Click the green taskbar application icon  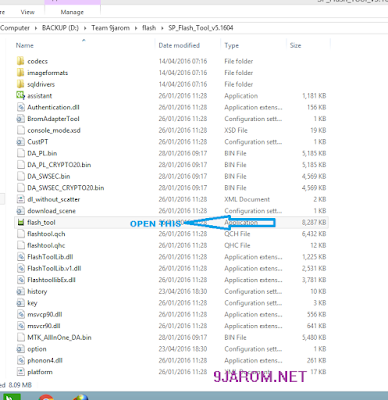tap(12, 397)
